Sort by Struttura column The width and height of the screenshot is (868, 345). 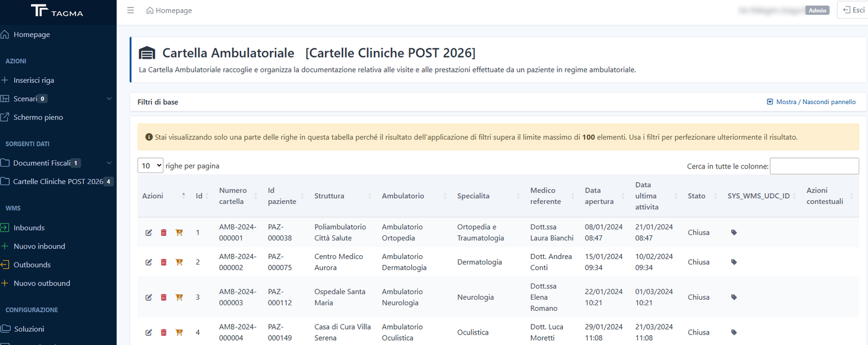343,196
